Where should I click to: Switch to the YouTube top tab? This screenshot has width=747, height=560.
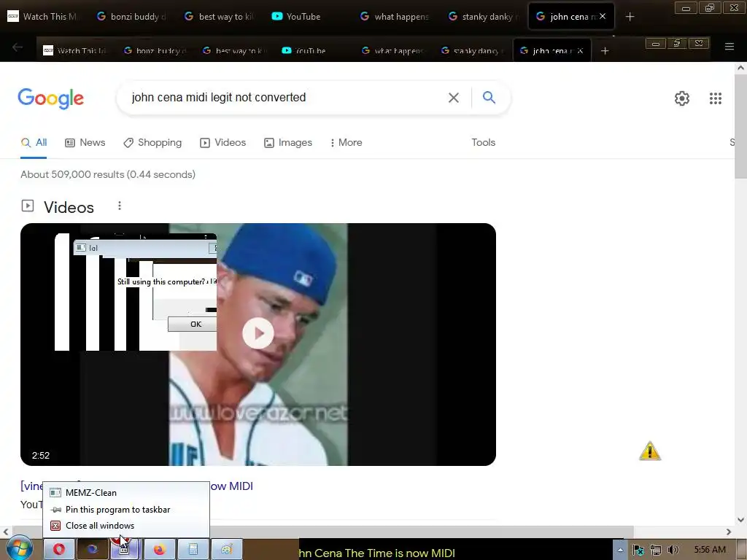(305, 17)
